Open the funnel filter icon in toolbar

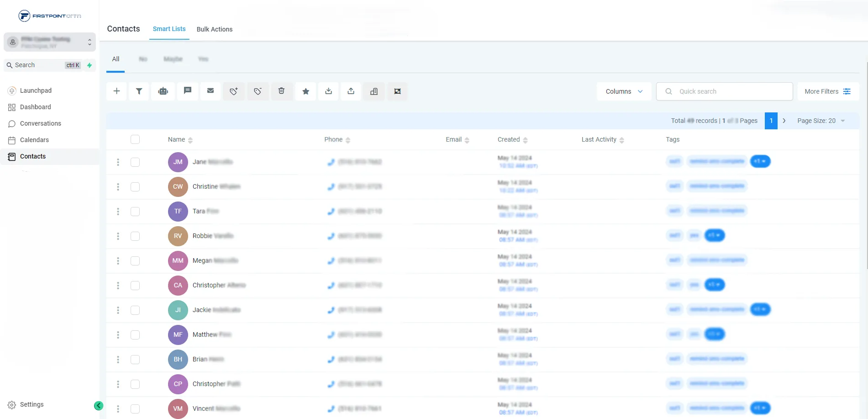pyautogui.click(x=139, y=91)
